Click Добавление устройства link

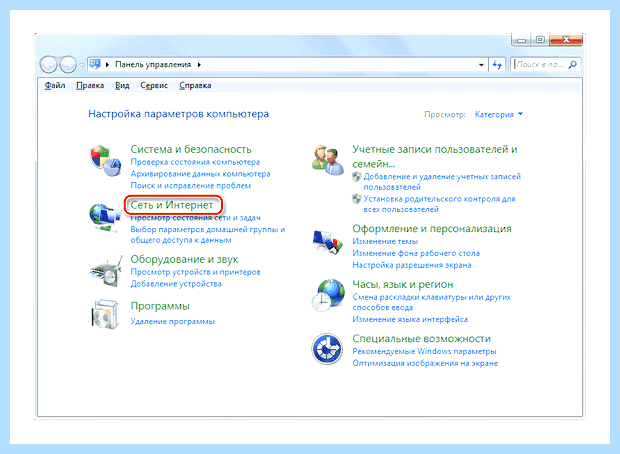click(x=176, y=284)
